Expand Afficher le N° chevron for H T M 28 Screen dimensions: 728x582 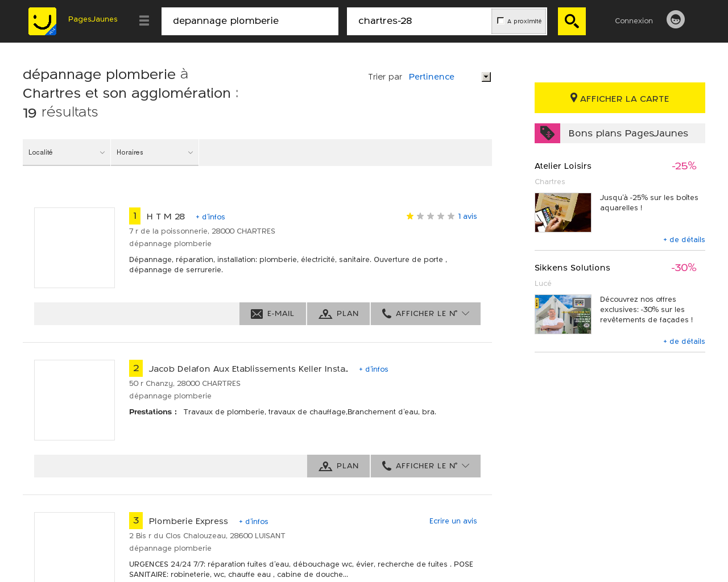point(465,314)
